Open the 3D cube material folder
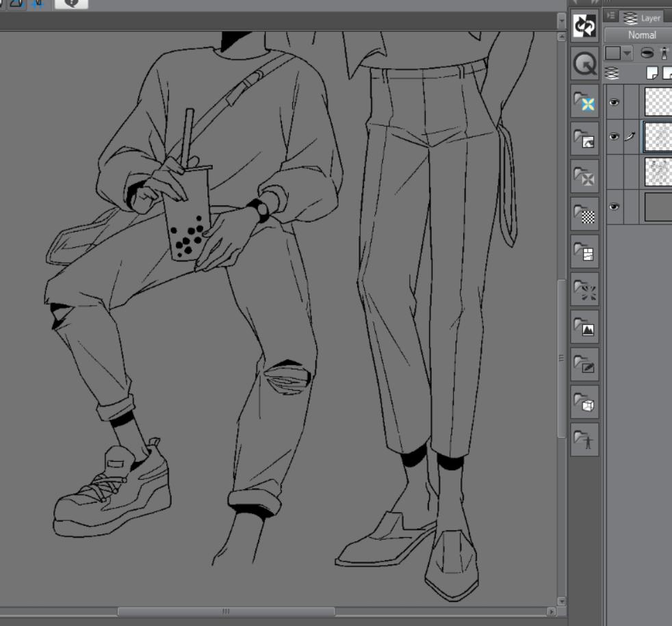672x626 pixels. click(x=584, y=402)
